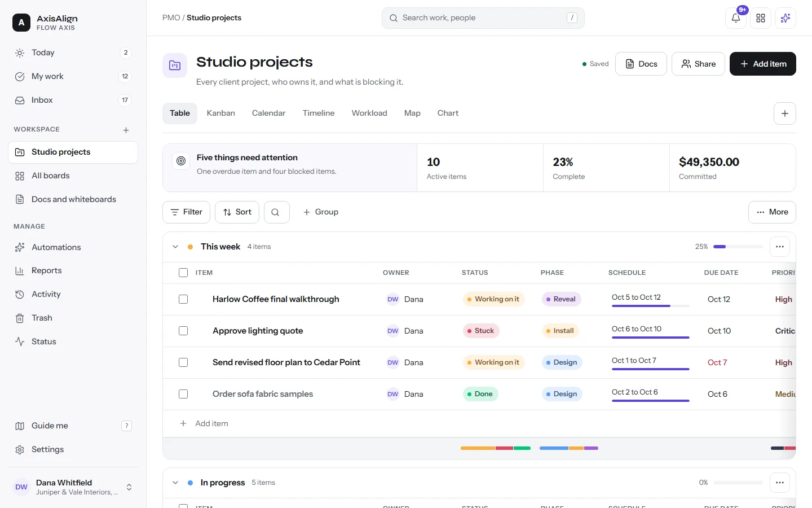Switch to the Calendar view tab
The height and width of the screenshot is (508, 812).
[x=268, y=113]
